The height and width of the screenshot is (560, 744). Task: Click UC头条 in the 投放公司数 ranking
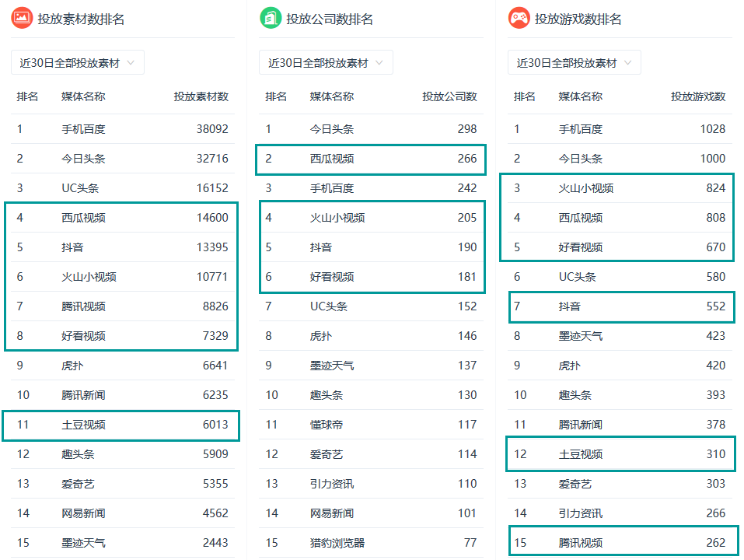(329, 306)
